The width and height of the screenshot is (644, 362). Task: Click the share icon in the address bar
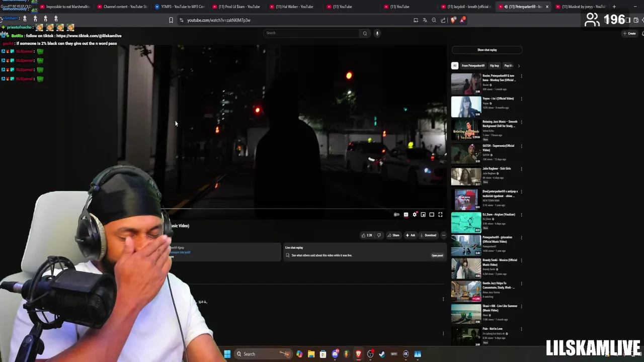pyautogui.click(x=443, y=20)
